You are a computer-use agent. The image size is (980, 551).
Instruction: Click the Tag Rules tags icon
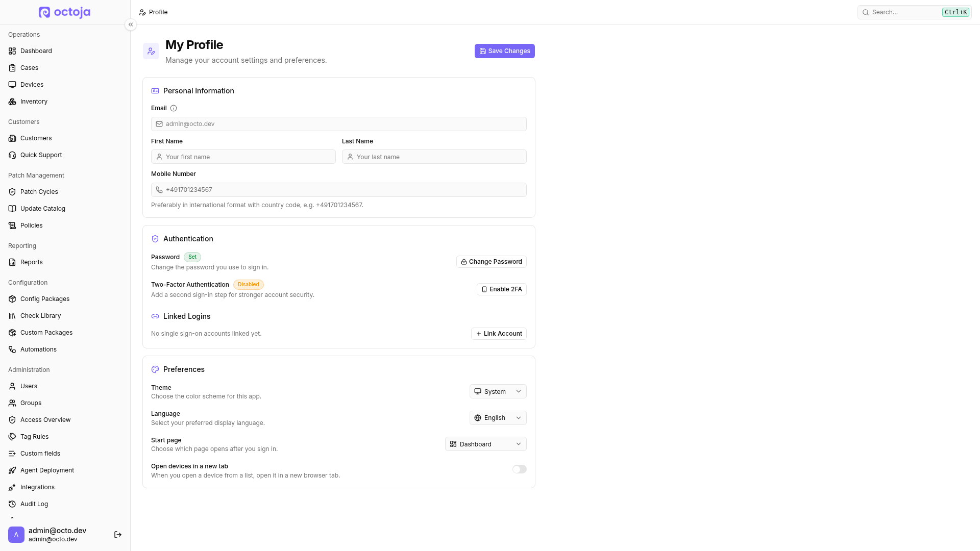(x=12, y=437)
